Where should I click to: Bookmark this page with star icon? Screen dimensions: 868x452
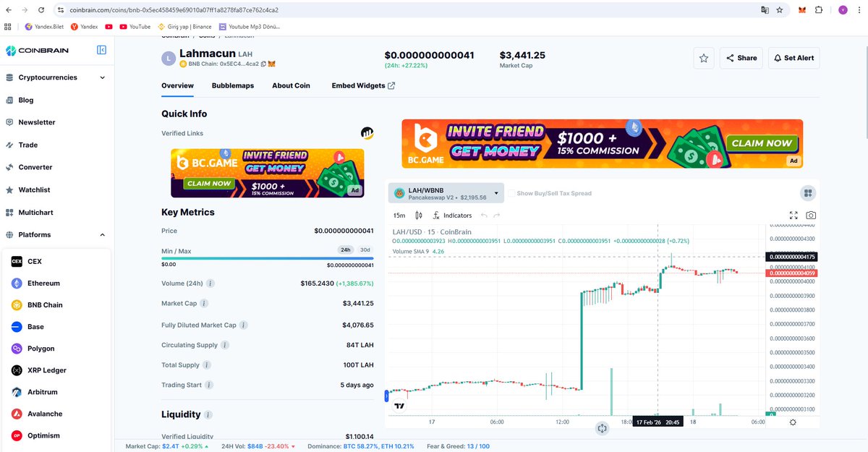[x=779, y=10]
